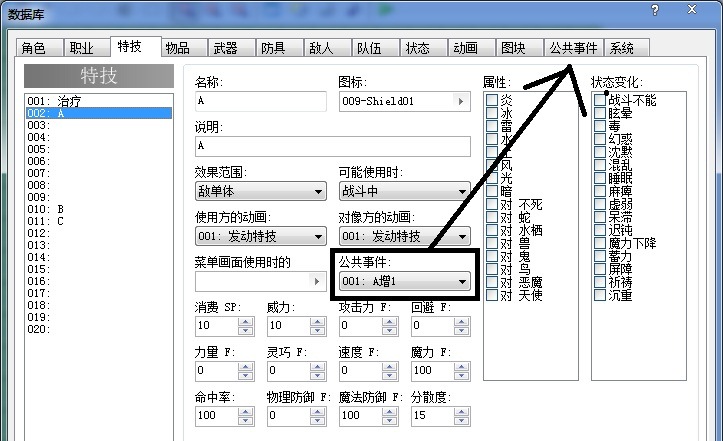
Task: Increase the 魔力 F value
Action: tap(462, 366)
